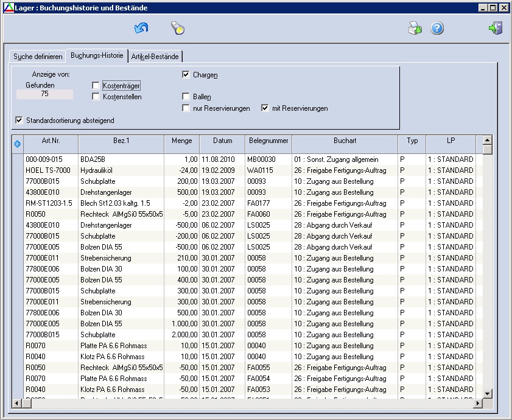Screen dimensions: 512x420
Task: Click the printer icon in toolbar
Action: [415, 28]
